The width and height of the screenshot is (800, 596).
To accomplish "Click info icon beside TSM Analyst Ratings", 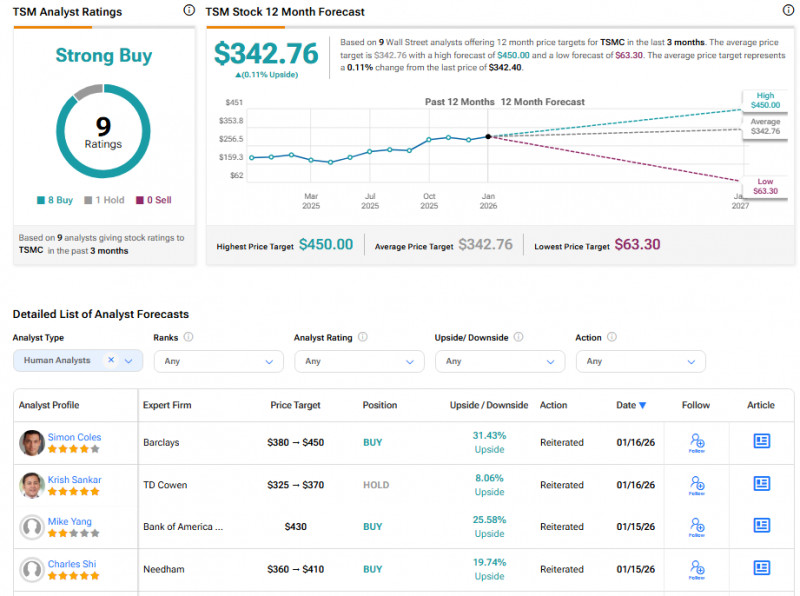I will coord(189,11).
